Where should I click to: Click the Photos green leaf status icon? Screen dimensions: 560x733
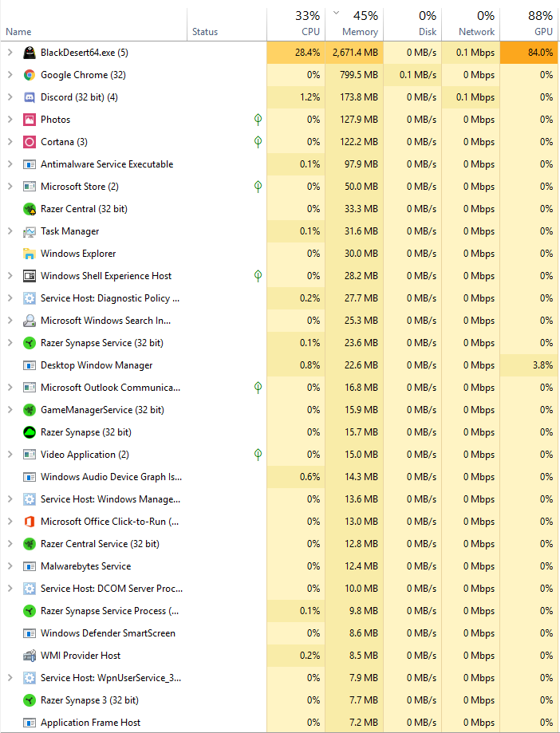258,120
